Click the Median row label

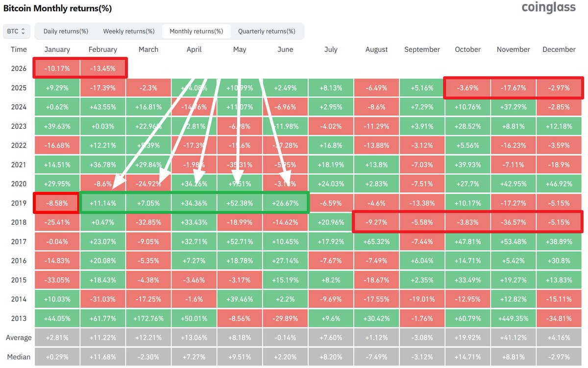click(x=19, y=356)
